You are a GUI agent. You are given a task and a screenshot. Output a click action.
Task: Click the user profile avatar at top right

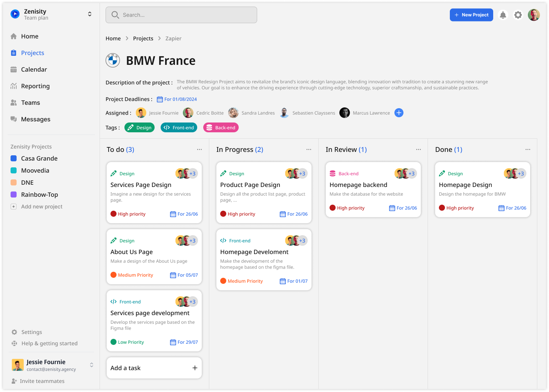(x=534, y=15)
